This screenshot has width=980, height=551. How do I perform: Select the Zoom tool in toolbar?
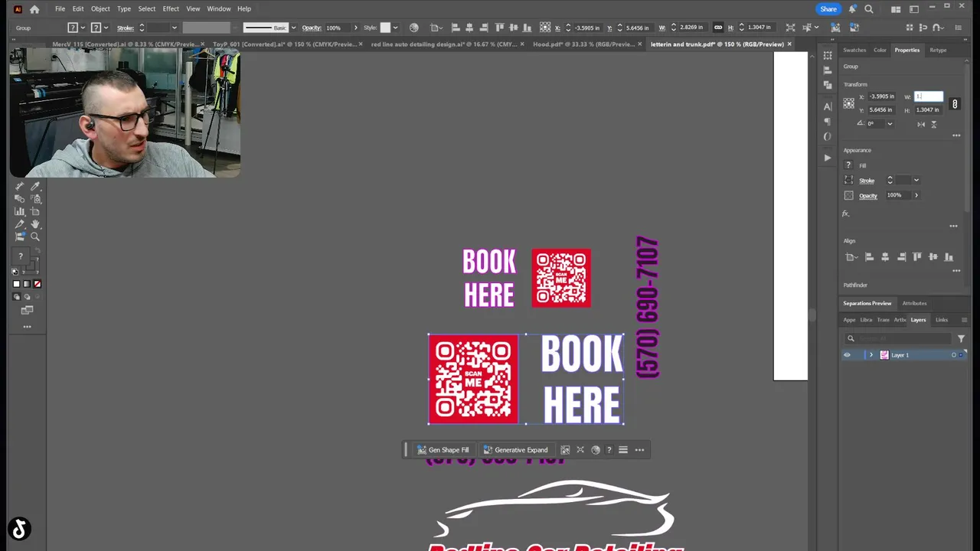click(35, 236)
